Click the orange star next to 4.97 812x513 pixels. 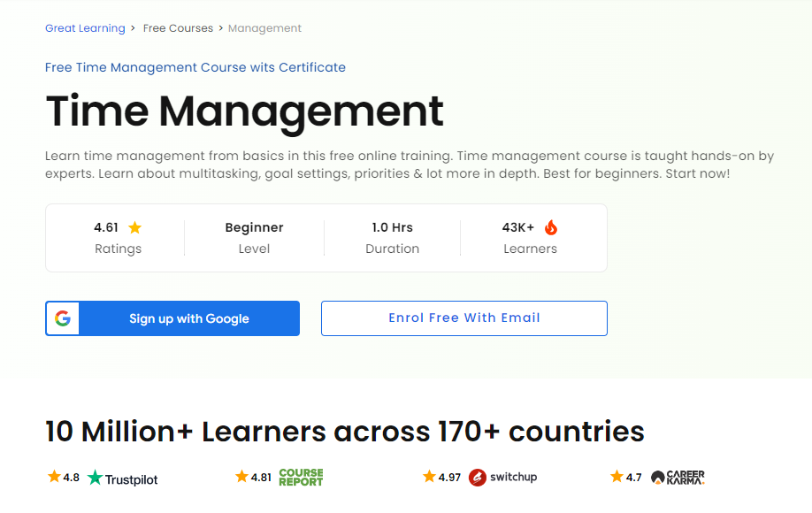click(x=429, y=476)
